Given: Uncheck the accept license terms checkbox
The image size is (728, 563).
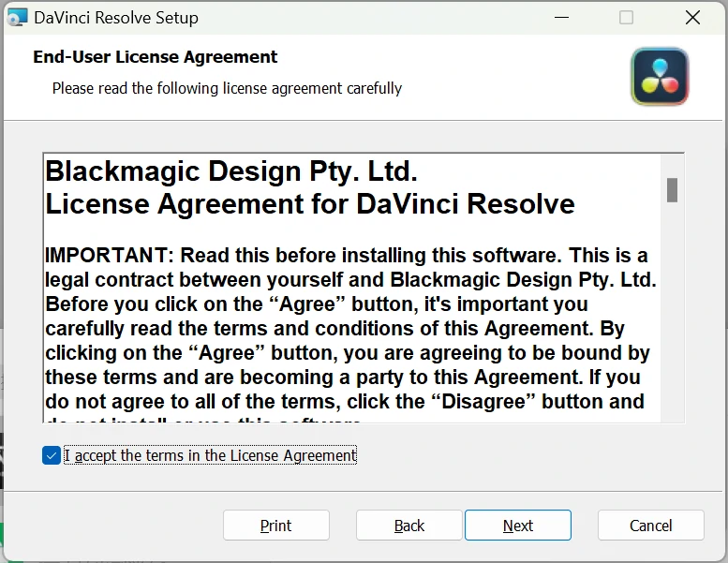Looking at the screenshot, I should 52,455.
